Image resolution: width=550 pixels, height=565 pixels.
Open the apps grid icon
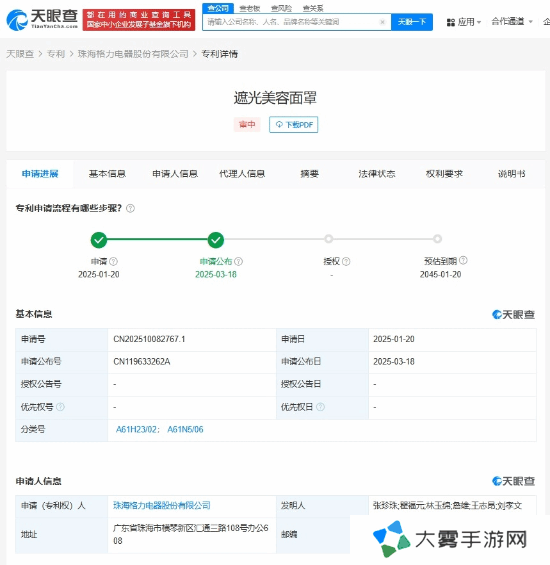pyautogui.click(x=451, y=22)
